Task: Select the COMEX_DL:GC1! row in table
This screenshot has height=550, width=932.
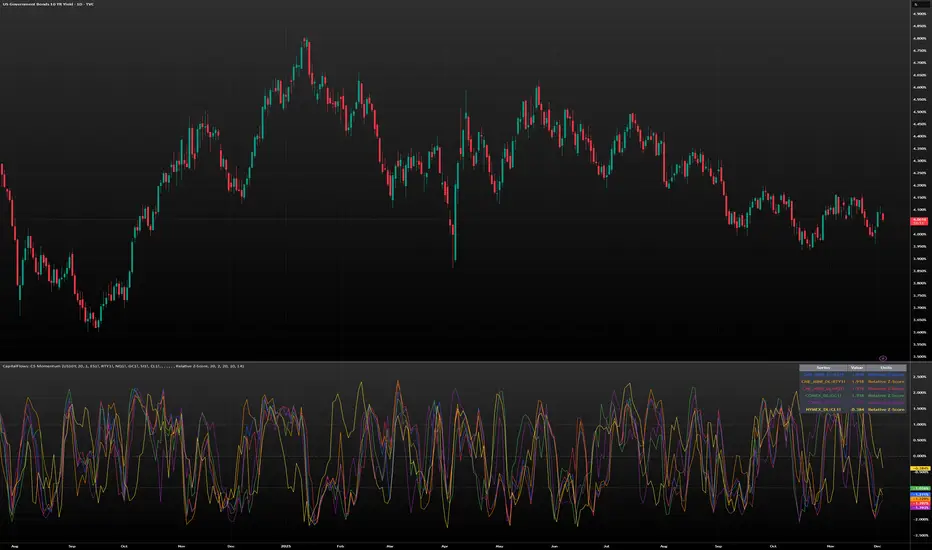Action: pyautogui.click(x=853, y=395)
